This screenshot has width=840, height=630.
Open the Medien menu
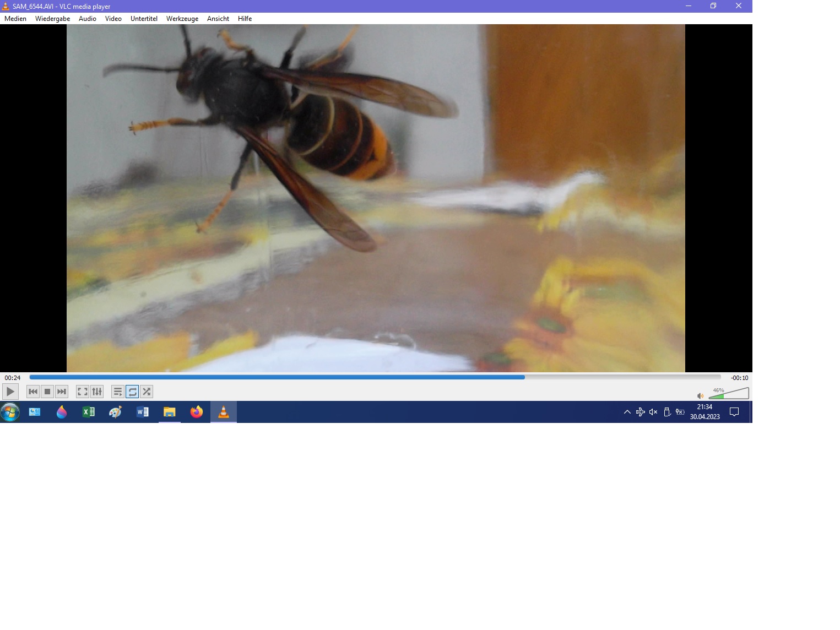pos(15,19)
